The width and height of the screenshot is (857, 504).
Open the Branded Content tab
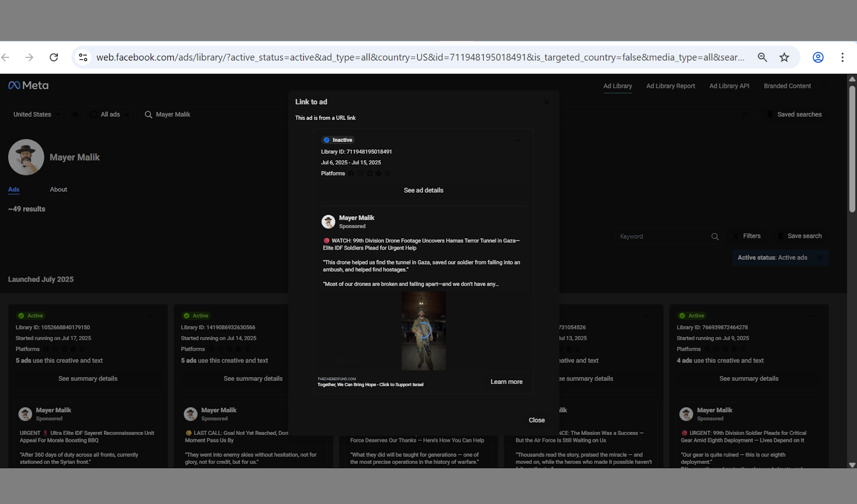click(787, 86)
